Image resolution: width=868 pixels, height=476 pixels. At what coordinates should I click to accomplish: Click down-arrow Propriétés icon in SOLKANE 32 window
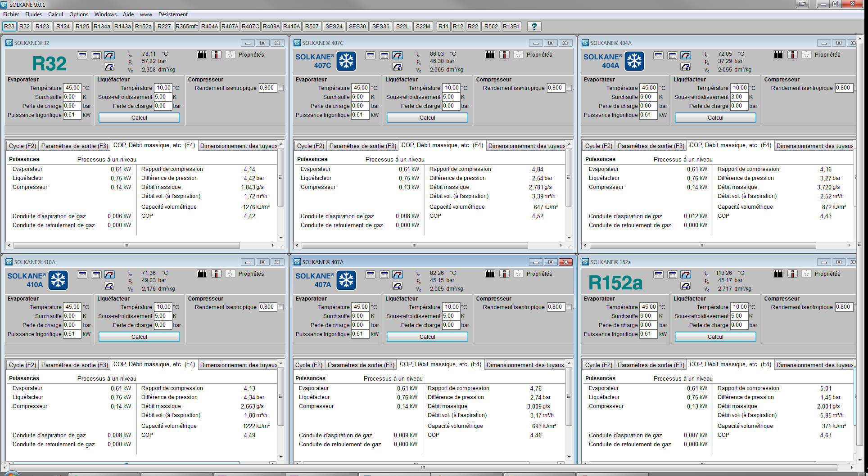(230, 55)
